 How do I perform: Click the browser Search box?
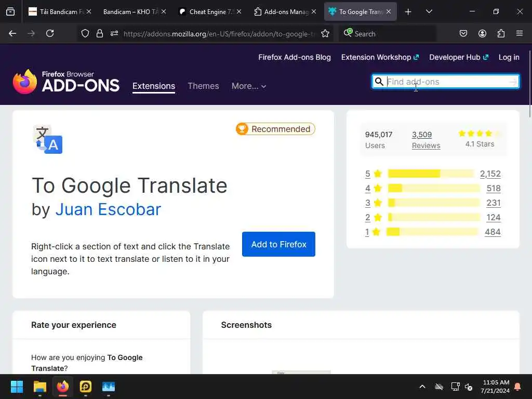[x=388, y=33]
